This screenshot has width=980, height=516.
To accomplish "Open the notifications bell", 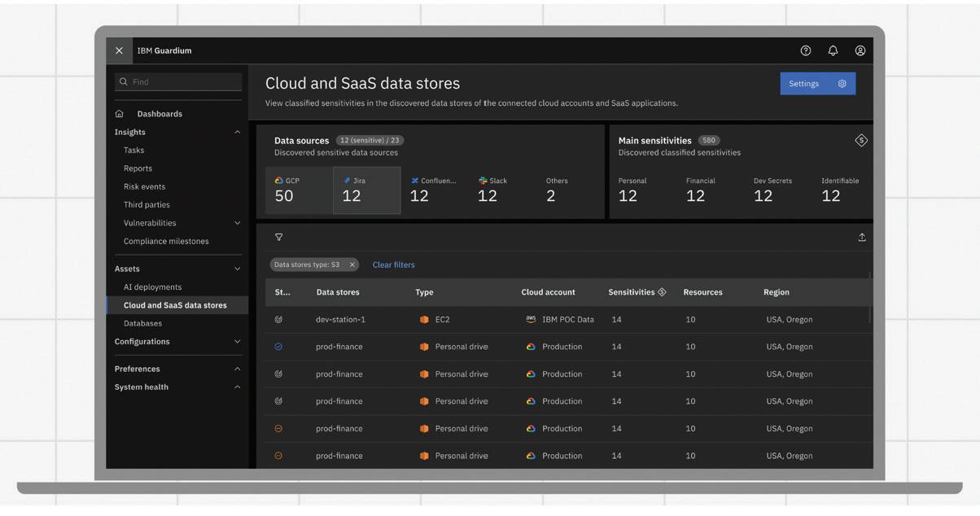I will (x=833, y=50).
